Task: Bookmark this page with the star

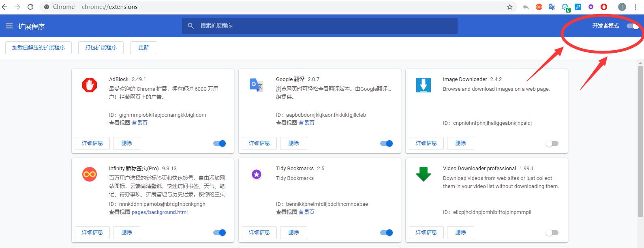Action: tap(510, 7)
